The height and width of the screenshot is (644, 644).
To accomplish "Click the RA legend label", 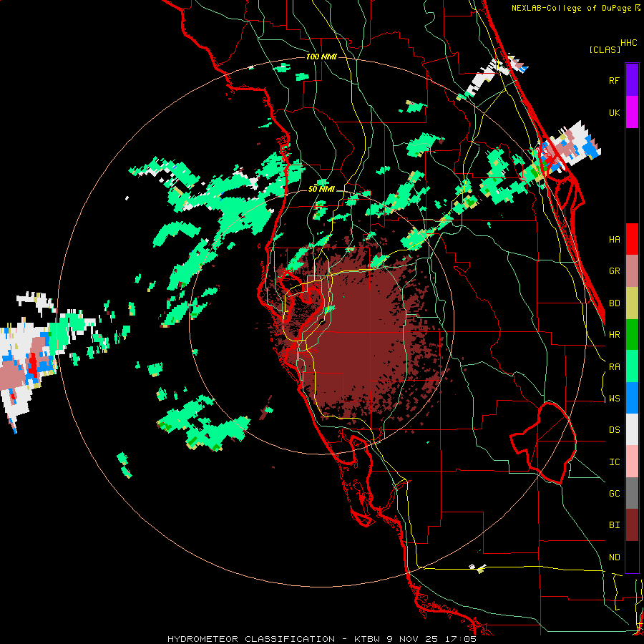I will click(614, 367).
